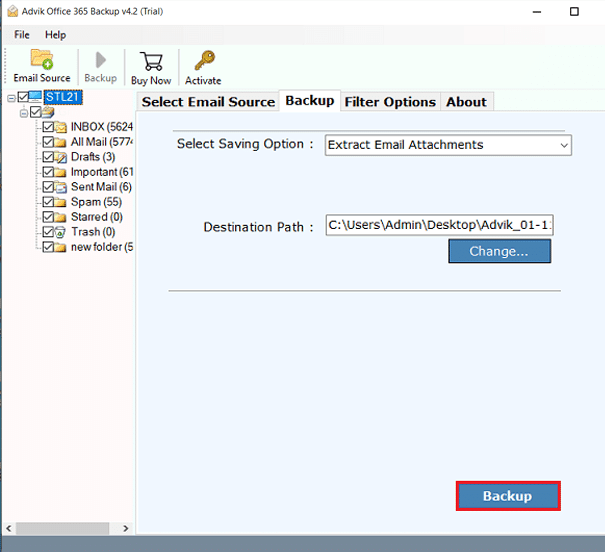Click the blue Backup button
Image resolution: width=605 pixels, height=552 pixels.
(x=508, y=496)
